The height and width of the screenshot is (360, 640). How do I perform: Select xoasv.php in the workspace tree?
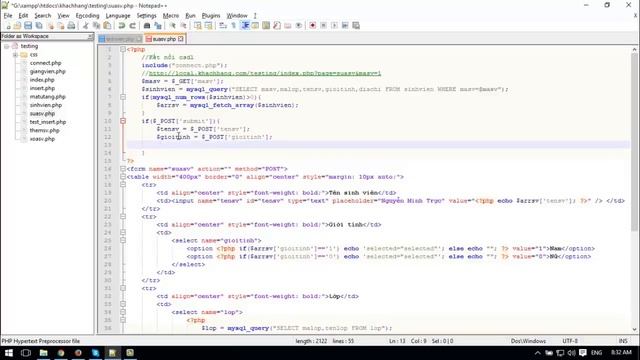(42, 139)
